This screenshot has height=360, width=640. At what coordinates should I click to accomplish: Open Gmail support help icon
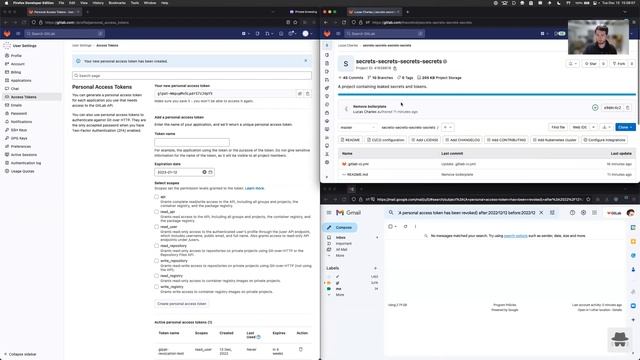click(x=572, y=213)
